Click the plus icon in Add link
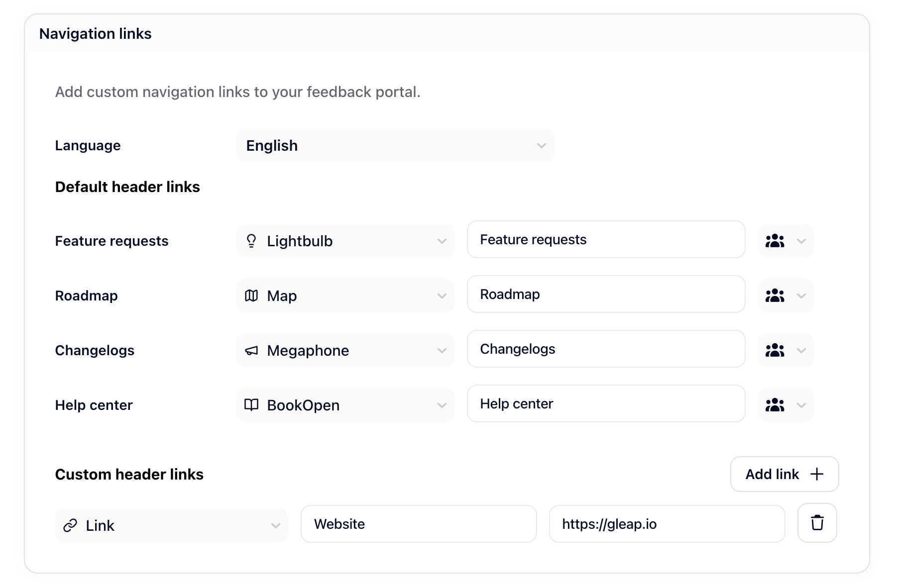Screen dimensions: 897x588 point(817,474)
